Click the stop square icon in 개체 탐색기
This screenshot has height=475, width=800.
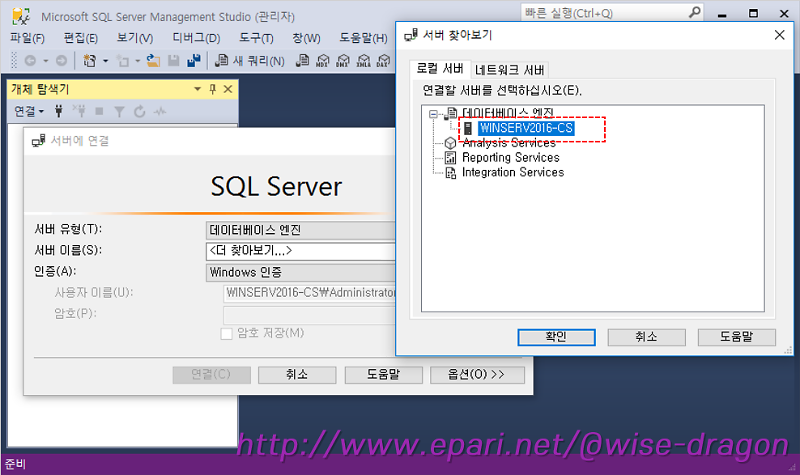pyautogui.click(x=99, y=111)
